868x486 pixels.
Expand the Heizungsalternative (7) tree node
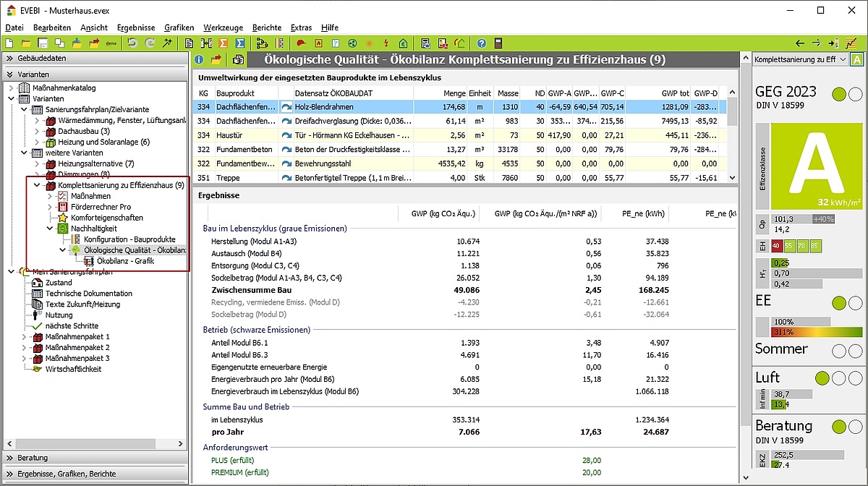(38, 164)
